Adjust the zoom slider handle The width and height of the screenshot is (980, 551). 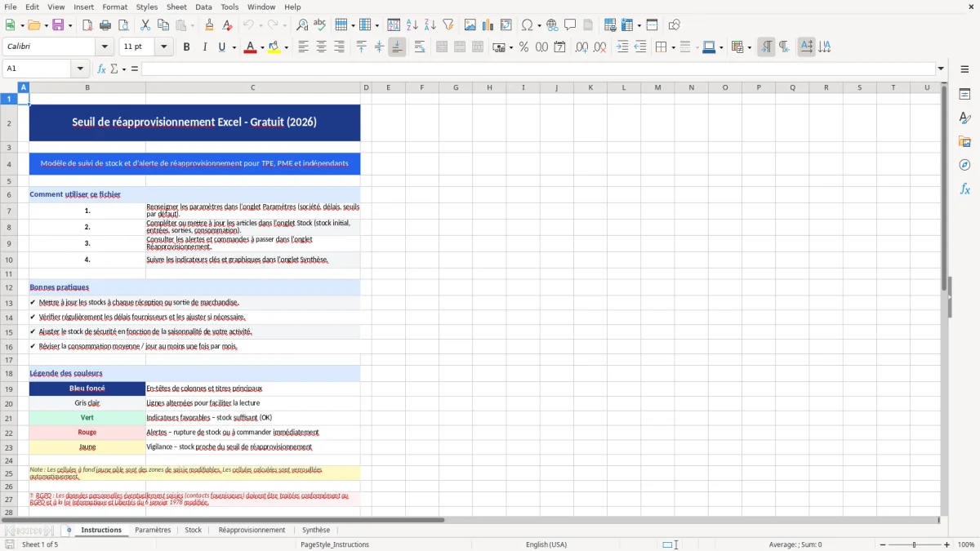pos(914,544)
